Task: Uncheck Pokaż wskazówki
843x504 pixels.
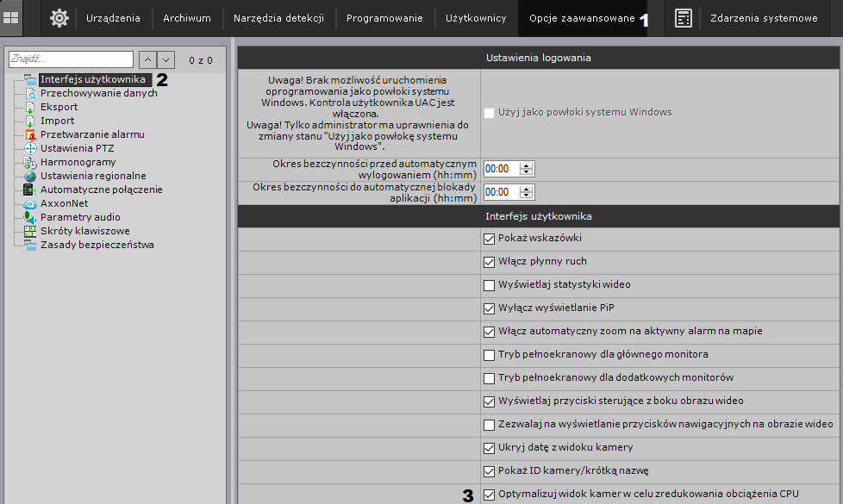Action: pos(489,239)
